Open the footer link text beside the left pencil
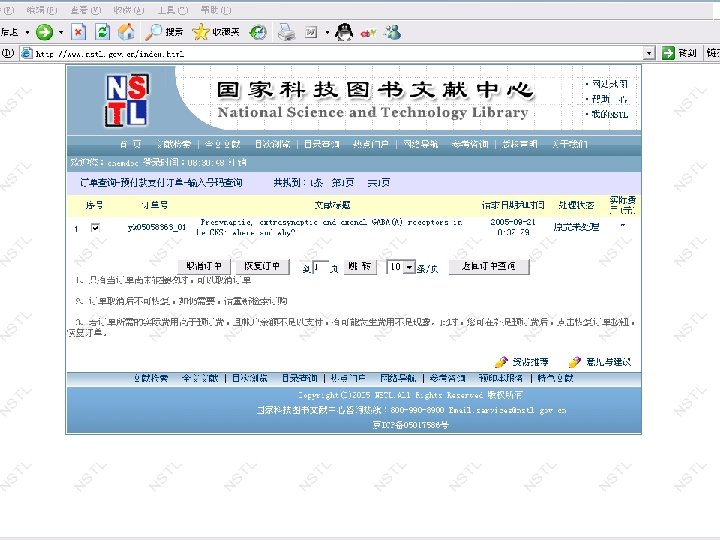The height and width of the screenshot is (540, 720). coord(530,362)
